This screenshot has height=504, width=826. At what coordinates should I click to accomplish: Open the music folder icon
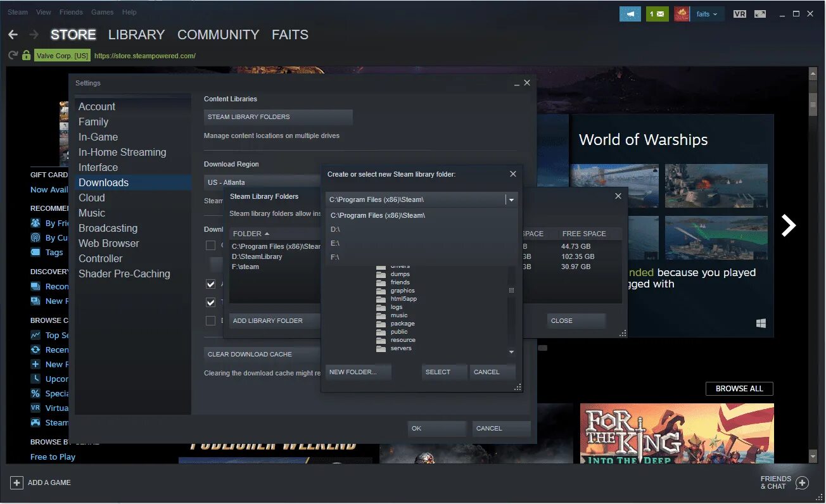(x=381, y=315)
